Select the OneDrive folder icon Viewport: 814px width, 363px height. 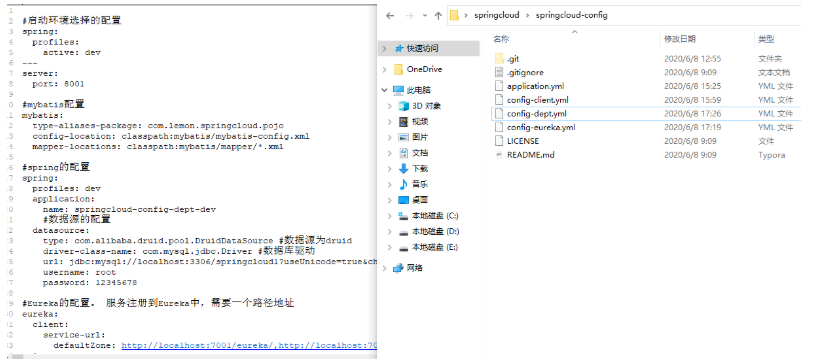pyautogui.click(x=398, y=69)
